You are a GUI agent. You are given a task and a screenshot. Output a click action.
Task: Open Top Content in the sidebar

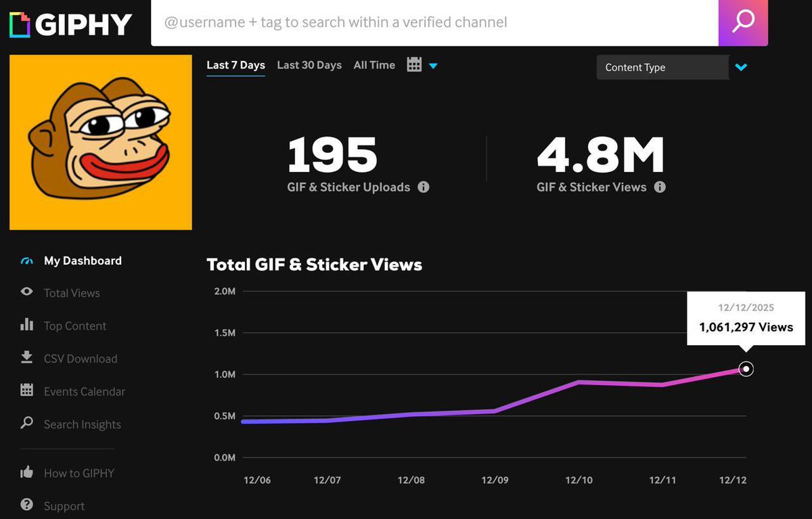click(x=75, y=326)
